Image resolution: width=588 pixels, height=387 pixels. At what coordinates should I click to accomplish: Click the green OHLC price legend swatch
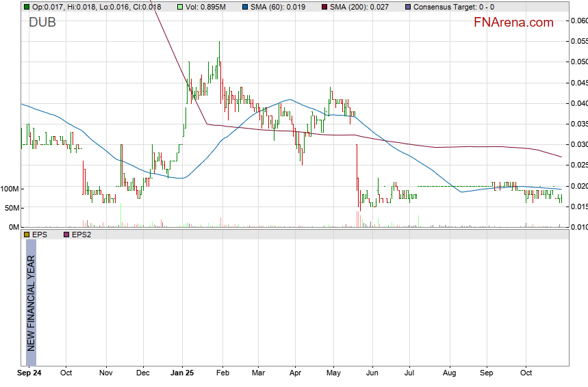pos(27,7)
